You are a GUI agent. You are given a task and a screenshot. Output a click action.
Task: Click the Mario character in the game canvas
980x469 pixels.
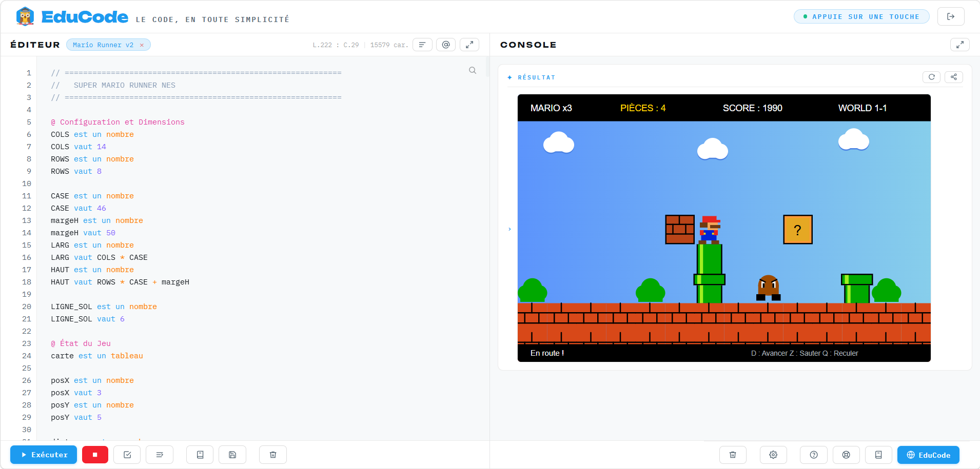coord(710,230)
